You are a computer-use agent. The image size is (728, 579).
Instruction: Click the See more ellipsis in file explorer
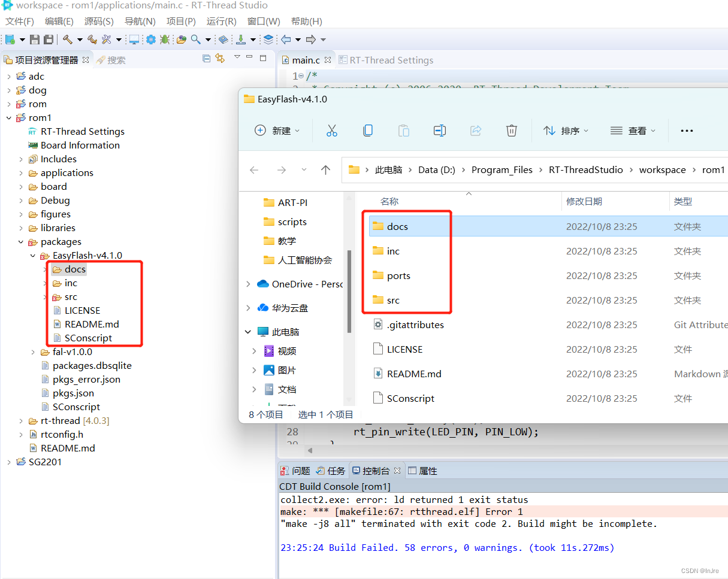coord(687,131)
